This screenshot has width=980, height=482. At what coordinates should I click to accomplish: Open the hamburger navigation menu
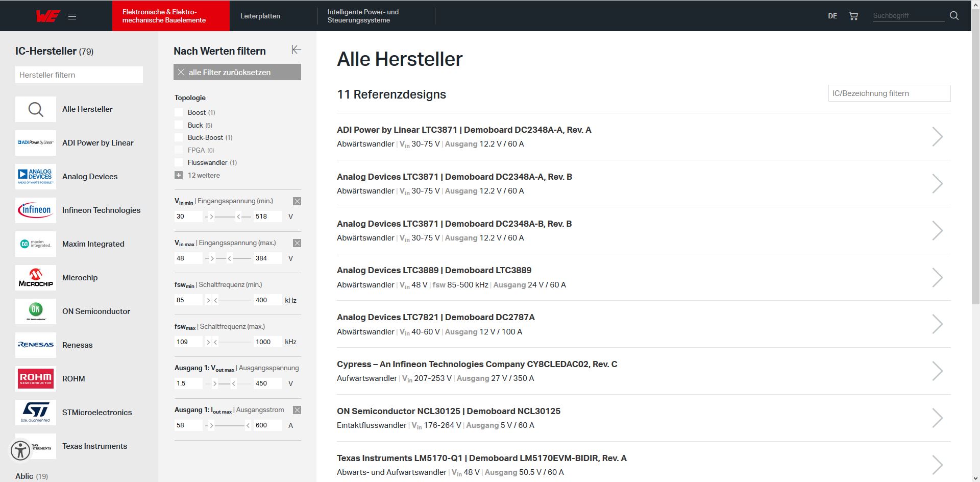click(72, 16)
